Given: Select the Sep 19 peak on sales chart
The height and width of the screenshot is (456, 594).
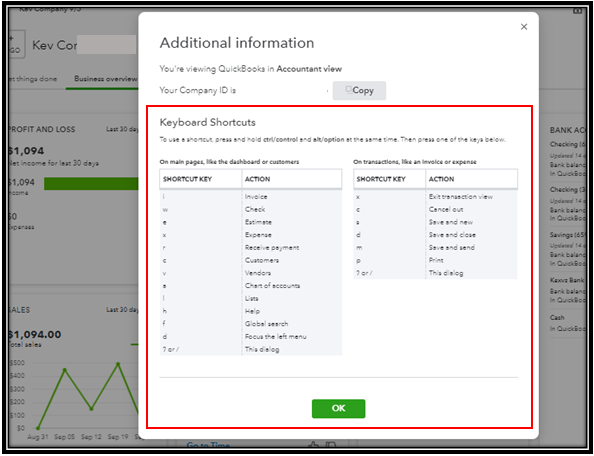Looking at the screenshot, I should [x=118, y=364].
